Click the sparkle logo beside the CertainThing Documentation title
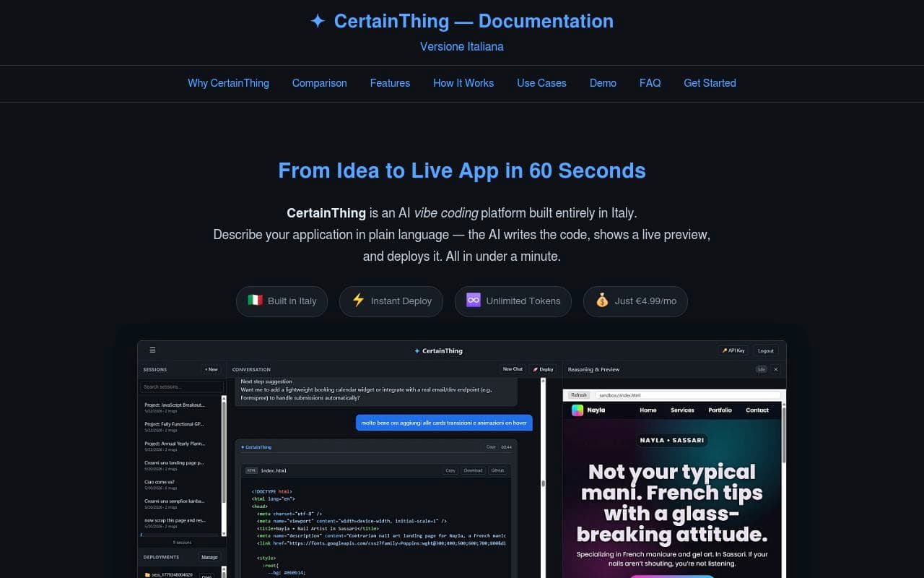 [318, 21]
